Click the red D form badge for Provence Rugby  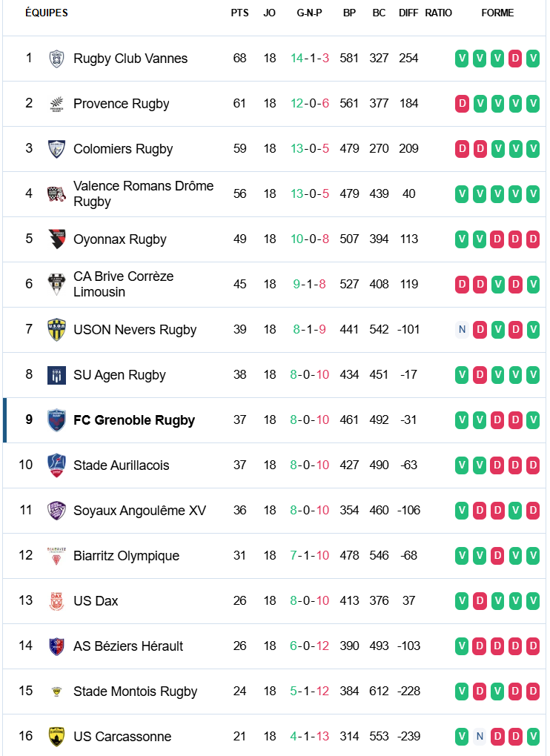[462, 104]
